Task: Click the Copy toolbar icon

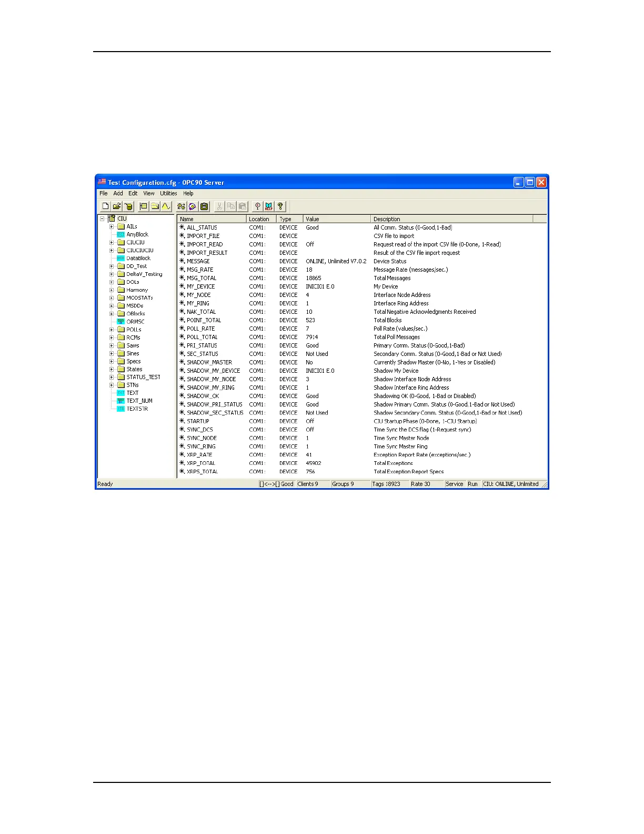Action: pos(231,206)
